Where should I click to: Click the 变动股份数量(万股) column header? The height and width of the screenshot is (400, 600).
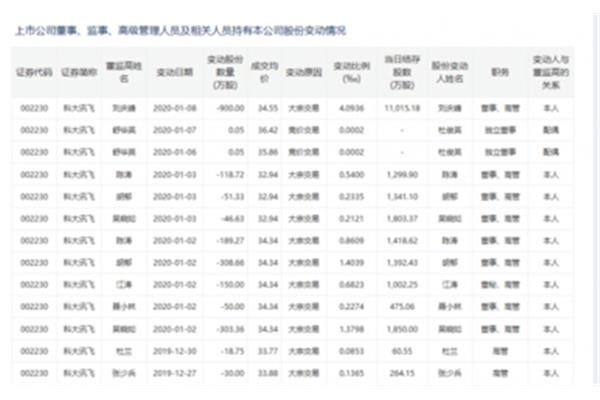pyautogui.click(x=225, y=72)
